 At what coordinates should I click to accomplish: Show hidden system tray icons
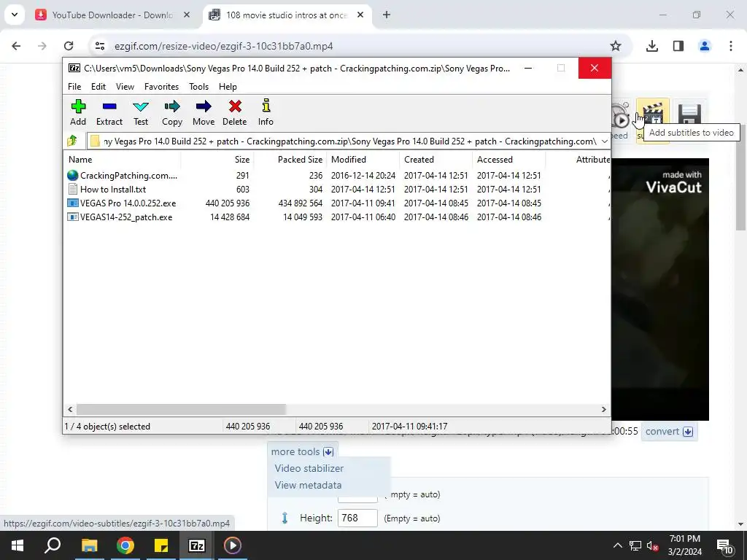617,545
